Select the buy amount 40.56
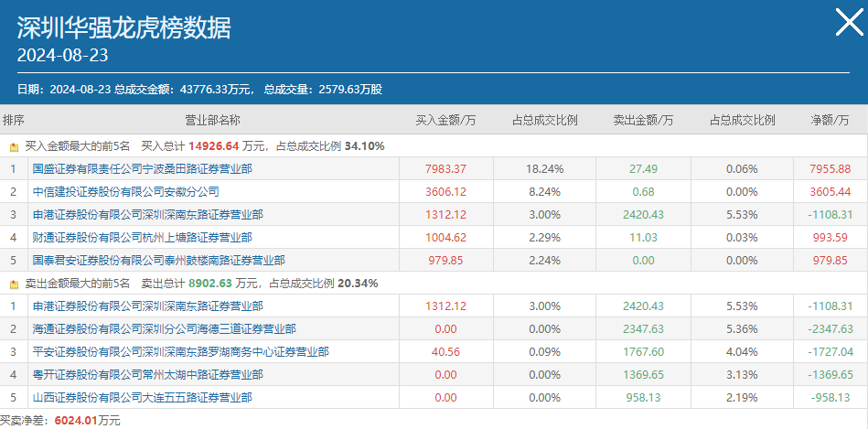The width and height of the screenshot is (868, 429). pyautogui.click(x=445, y=351)
